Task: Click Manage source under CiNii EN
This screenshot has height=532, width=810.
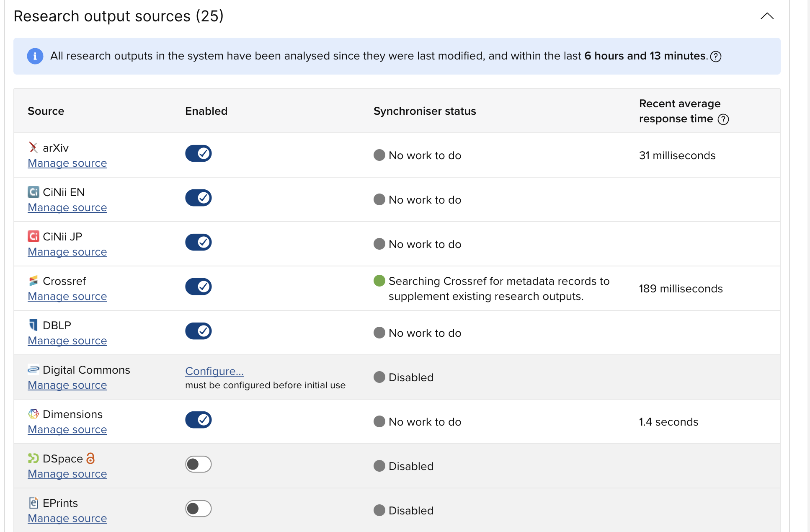Action: pyautogui.click(x=67, y=207)
